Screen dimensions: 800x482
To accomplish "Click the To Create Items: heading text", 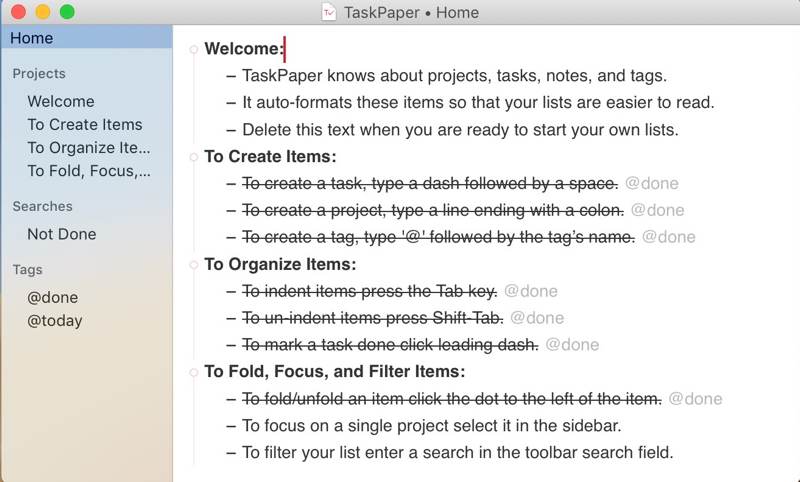I will 270,156.
